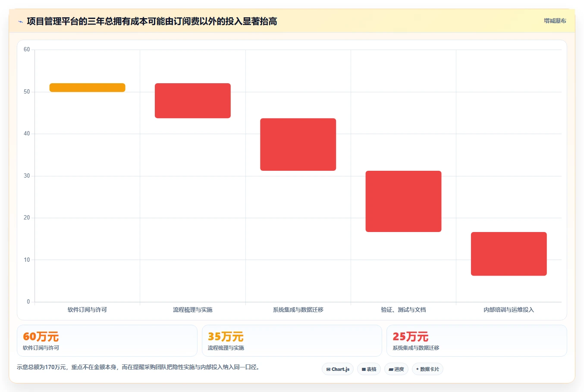Click the footnote about 示意总额为170万元
The height and width of the screenshot is (392, 584).
139,367
